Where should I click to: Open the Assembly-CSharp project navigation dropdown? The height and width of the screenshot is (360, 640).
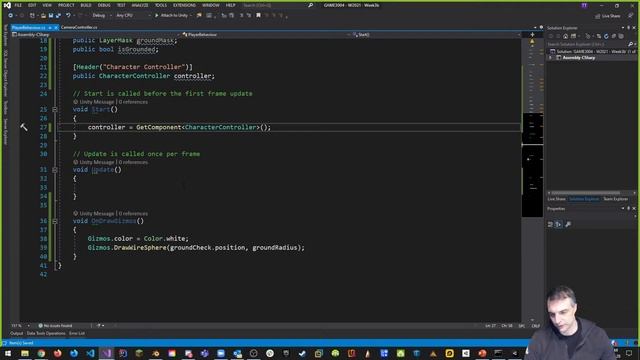tap(96, 35)
